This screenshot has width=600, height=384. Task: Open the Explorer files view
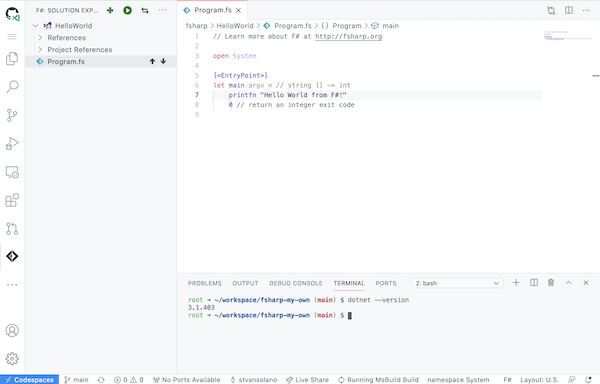point(12,59)
